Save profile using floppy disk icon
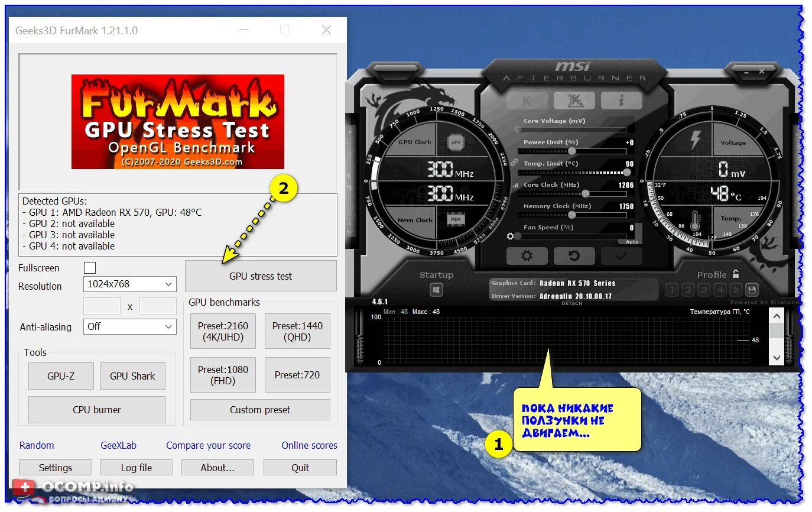Image resolution: width=812 pixels, height=512 pixels. [752, 290]
